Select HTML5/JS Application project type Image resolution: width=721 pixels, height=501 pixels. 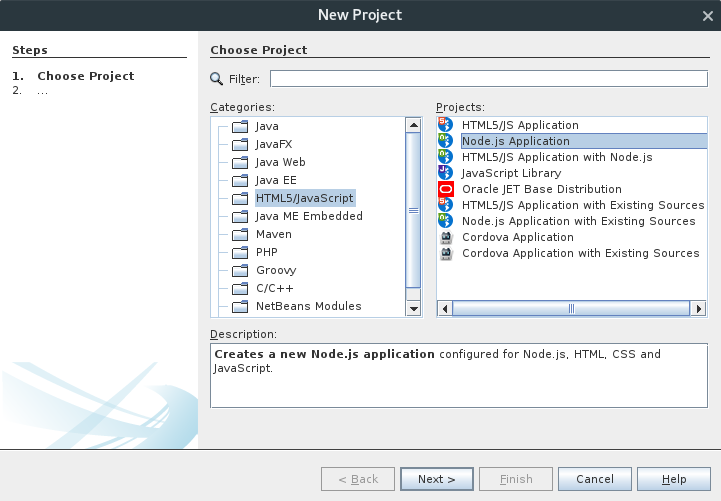(x=520, y=125)
